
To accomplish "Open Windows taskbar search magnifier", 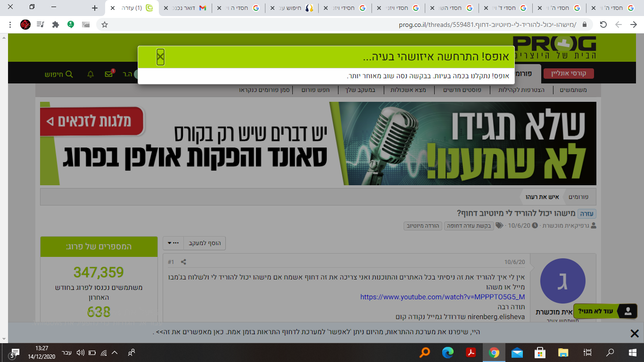I will [610, 352].
